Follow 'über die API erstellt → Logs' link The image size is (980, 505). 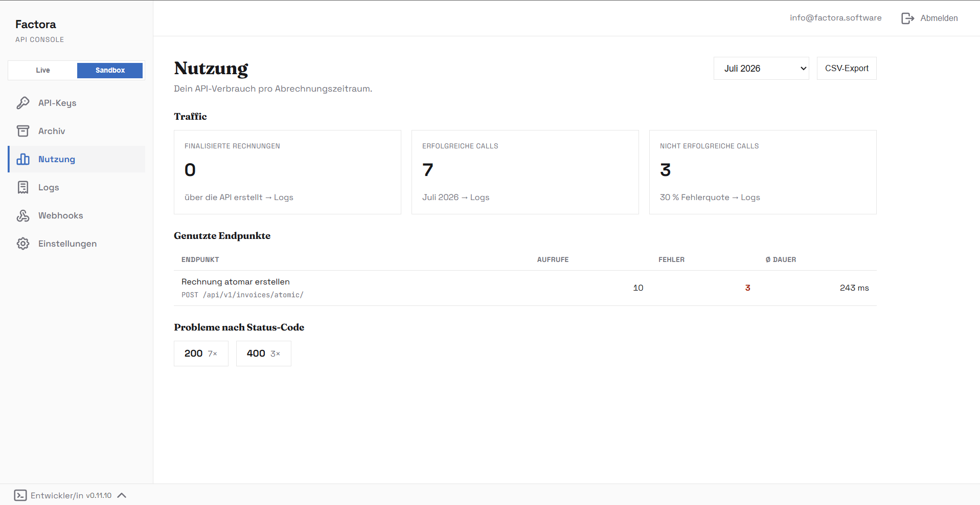click(x=239, y=197)
